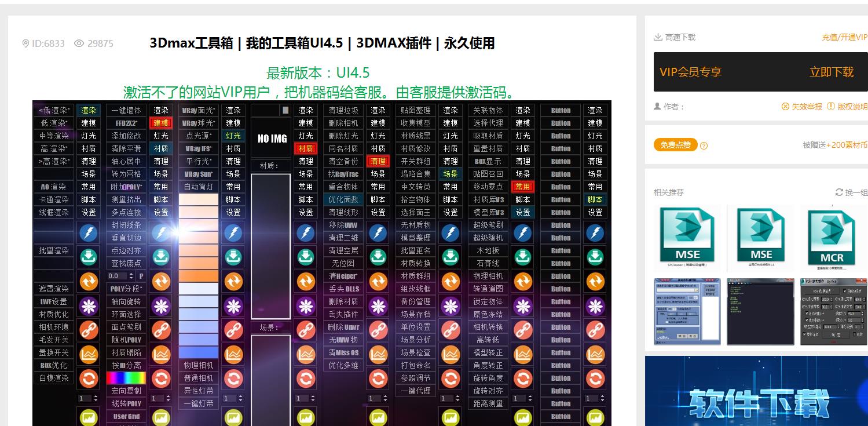Click the P button beside the 0.0 spinner

click(141, 276)
